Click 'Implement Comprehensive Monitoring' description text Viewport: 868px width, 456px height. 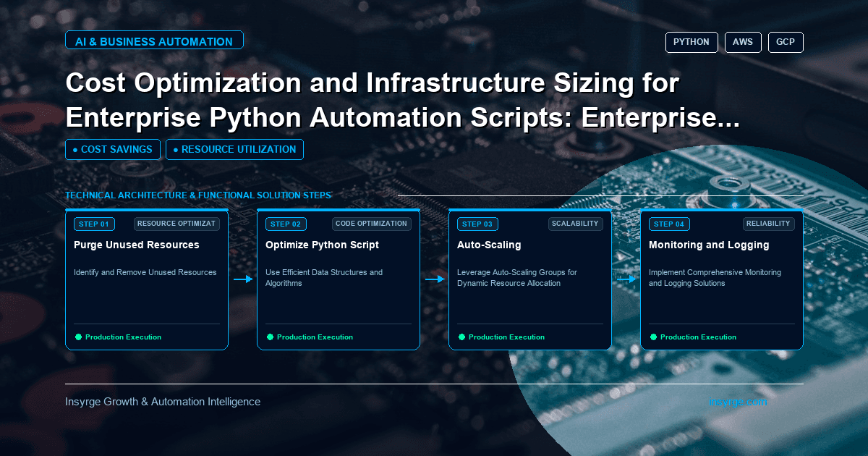coord(715,278)
